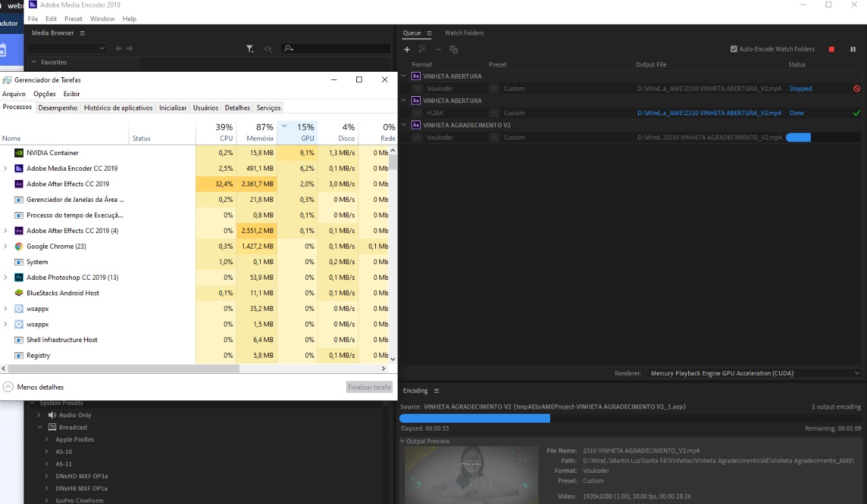This screenshot has height=504, width=867.
Task: Open the Queue panel hamburger menu
Action: click(x=429, y=33)
